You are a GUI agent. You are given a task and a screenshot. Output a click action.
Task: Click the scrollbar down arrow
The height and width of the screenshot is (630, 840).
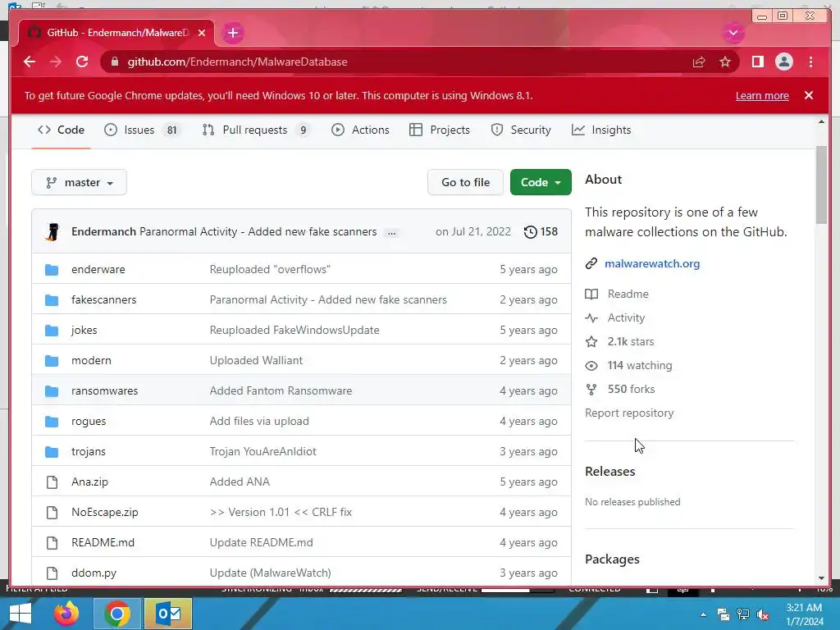coord(821,578)
